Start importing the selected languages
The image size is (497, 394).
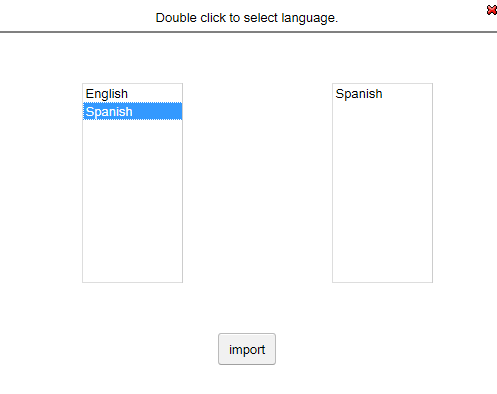(x=247, y=349)
